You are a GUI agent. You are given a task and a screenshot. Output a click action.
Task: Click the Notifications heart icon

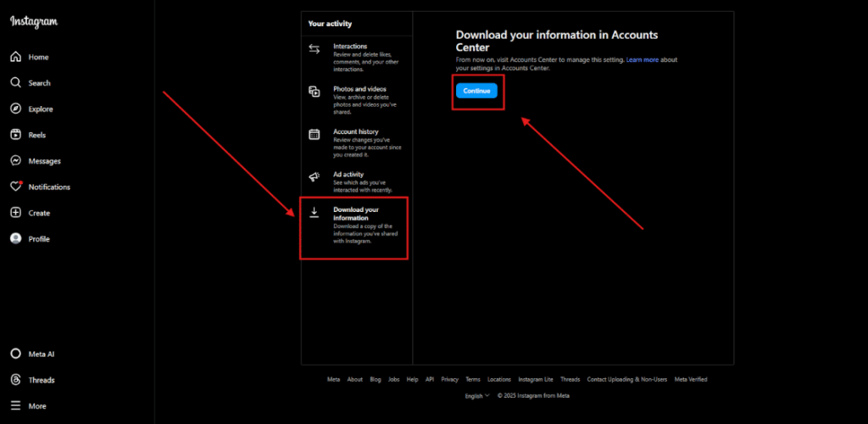(x=16, y=187)
